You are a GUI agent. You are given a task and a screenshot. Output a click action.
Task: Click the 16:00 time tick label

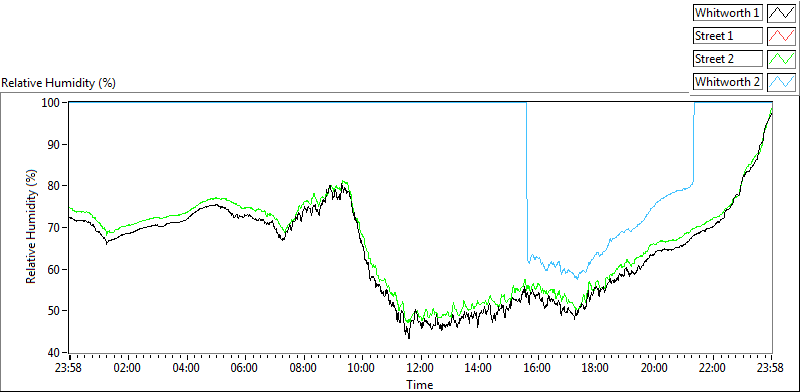537,368
